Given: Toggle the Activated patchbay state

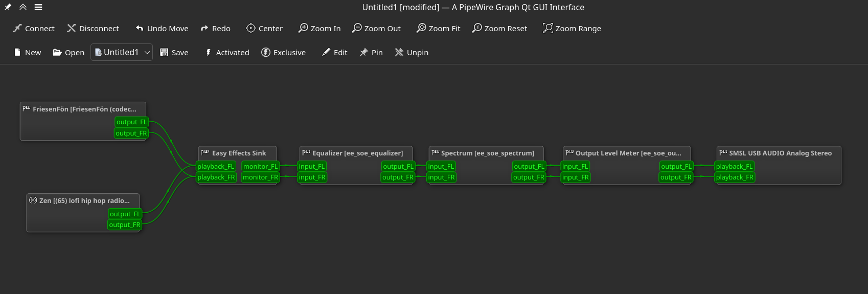Looking at the screenshot, I should pyautogui.click(x=226, y=52).
